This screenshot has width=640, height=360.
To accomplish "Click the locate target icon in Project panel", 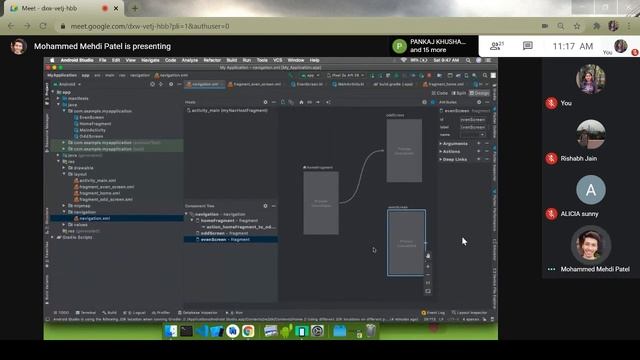I will (152, 84).
